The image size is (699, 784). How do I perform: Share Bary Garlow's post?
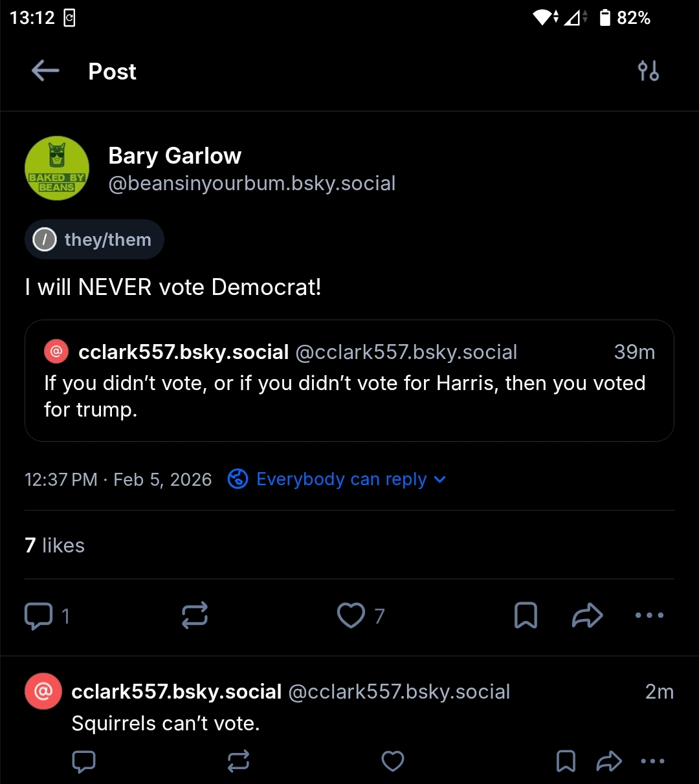[x=587, y=616]
